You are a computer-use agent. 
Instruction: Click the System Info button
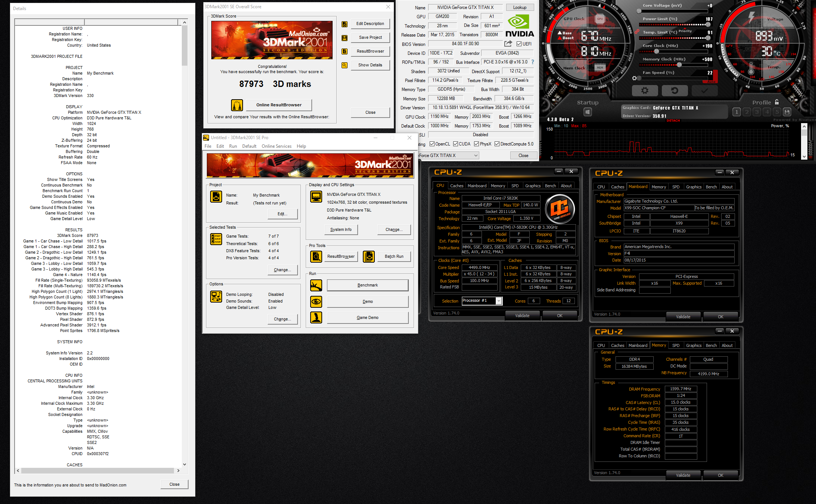[x=341, y=230]
